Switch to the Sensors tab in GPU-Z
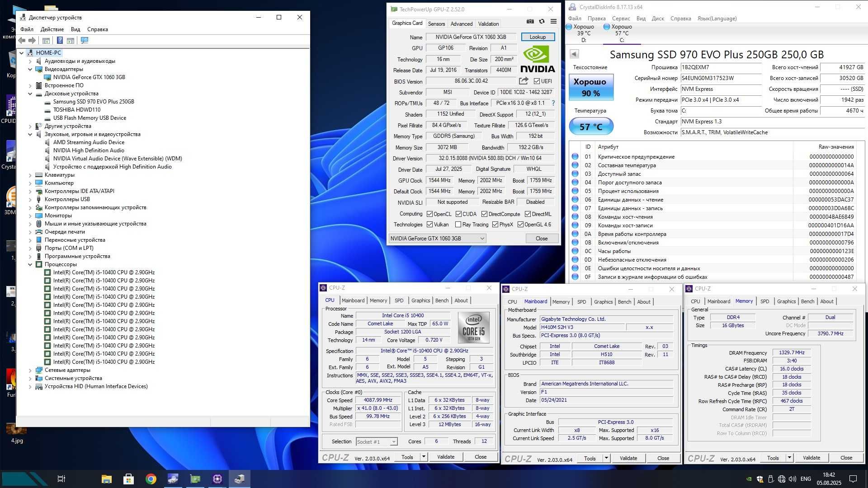868x488 pixels. pos(436,24)
